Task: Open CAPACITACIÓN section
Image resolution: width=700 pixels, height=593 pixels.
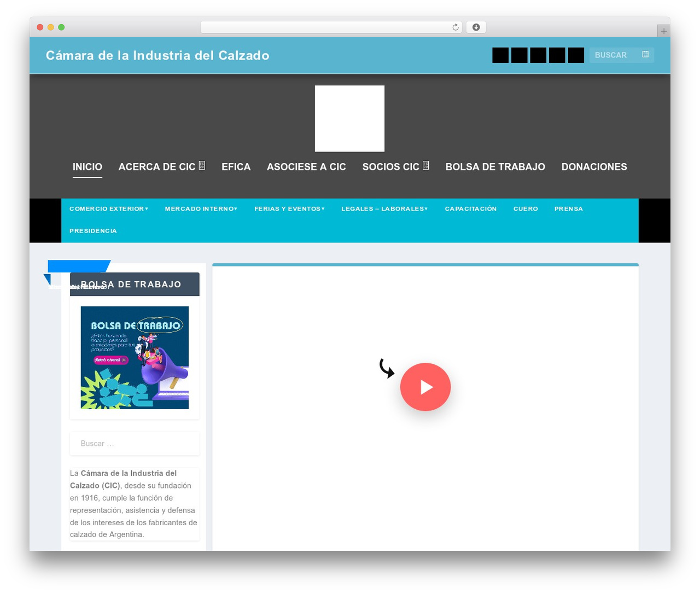Action: 471,209
